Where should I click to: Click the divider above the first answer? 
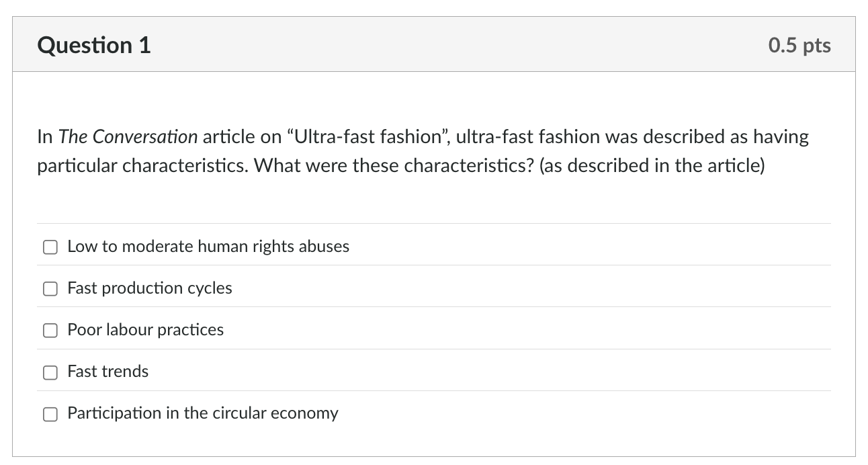[434, 225]
